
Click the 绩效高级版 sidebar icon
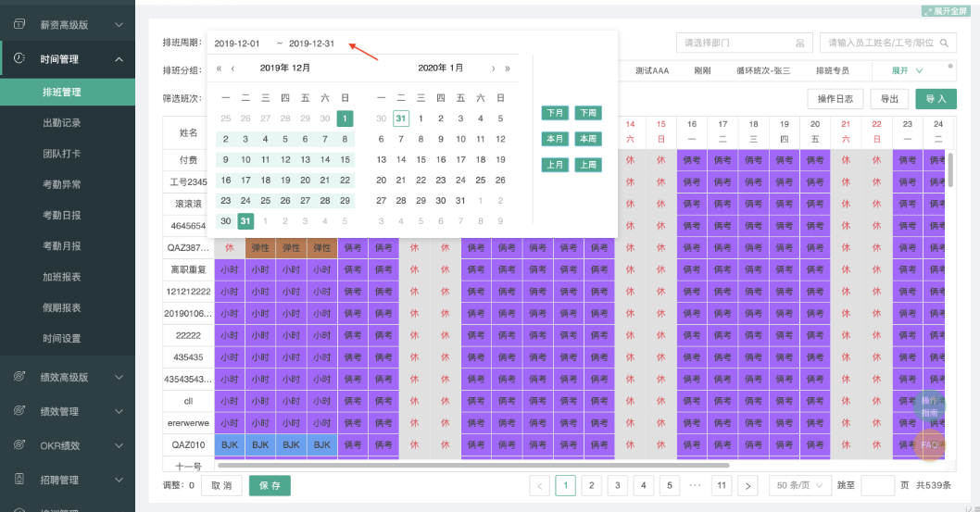19,377
